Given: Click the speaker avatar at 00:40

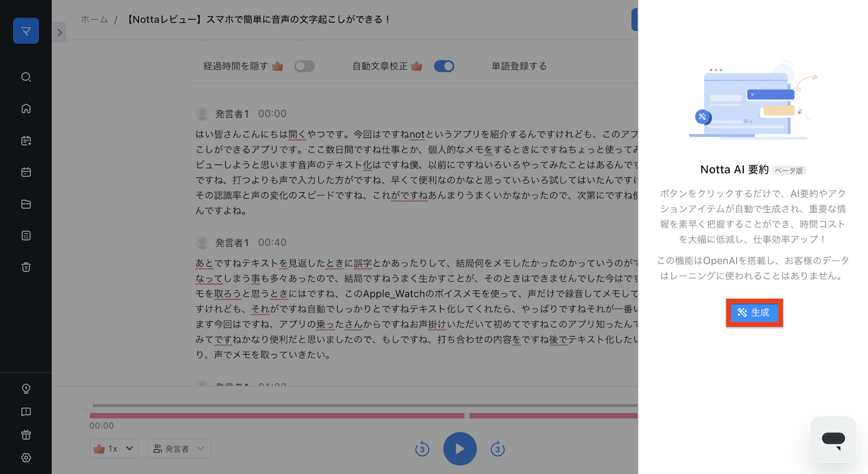Looking at the screenshot, I should [202, 243].
